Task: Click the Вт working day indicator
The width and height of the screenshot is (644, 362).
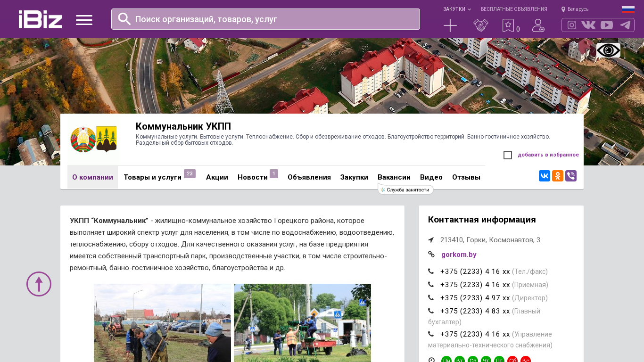Action: point(460,360)
